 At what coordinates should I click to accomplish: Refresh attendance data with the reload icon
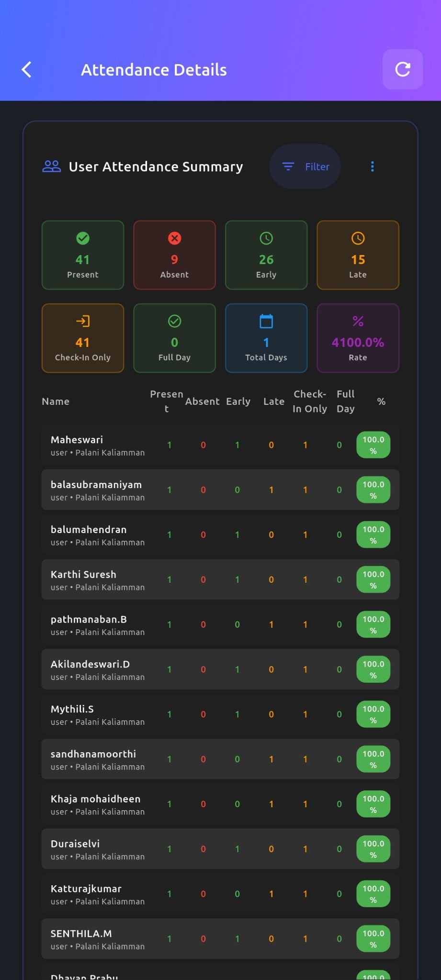pos(403,69)
